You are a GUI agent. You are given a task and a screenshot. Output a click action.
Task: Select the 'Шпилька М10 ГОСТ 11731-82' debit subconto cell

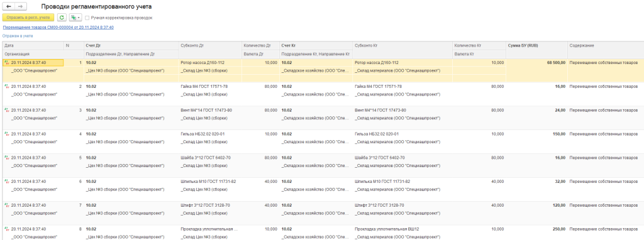point(210,182)
